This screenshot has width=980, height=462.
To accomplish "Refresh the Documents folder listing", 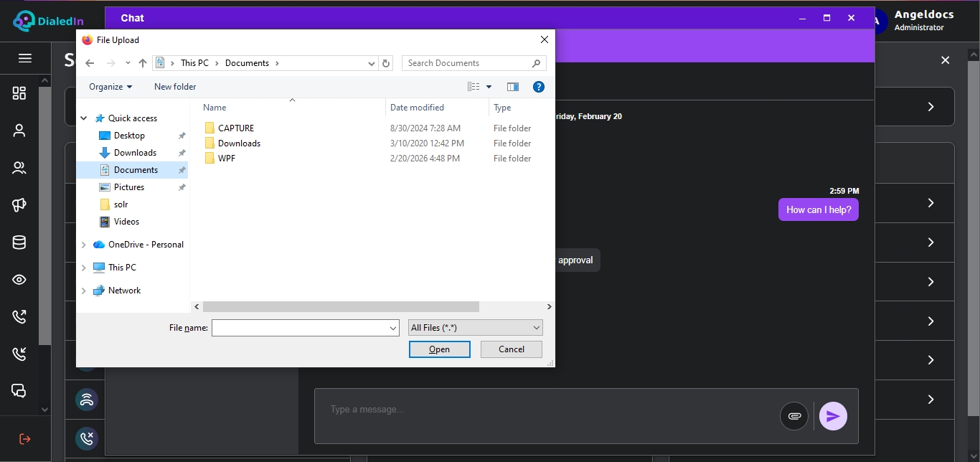I will click(386, 63).
